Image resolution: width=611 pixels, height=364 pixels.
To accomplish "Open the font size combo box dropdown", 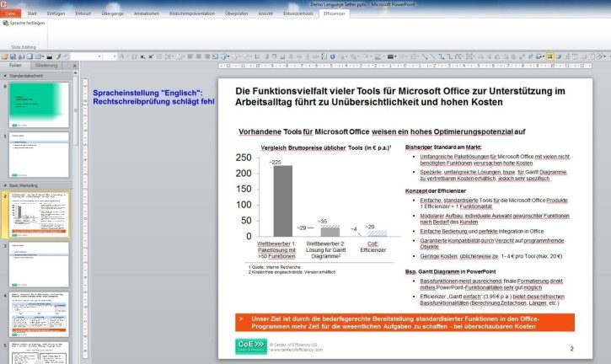I will point(115,56).
